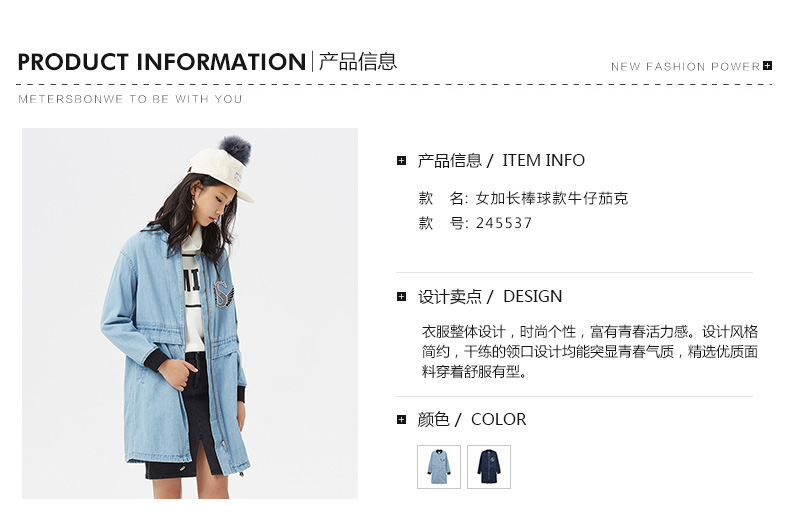790x524 pixels.
Task: Click the METERSBONWE TO BE WITH YOU tagline
Action: click(130, 99)
